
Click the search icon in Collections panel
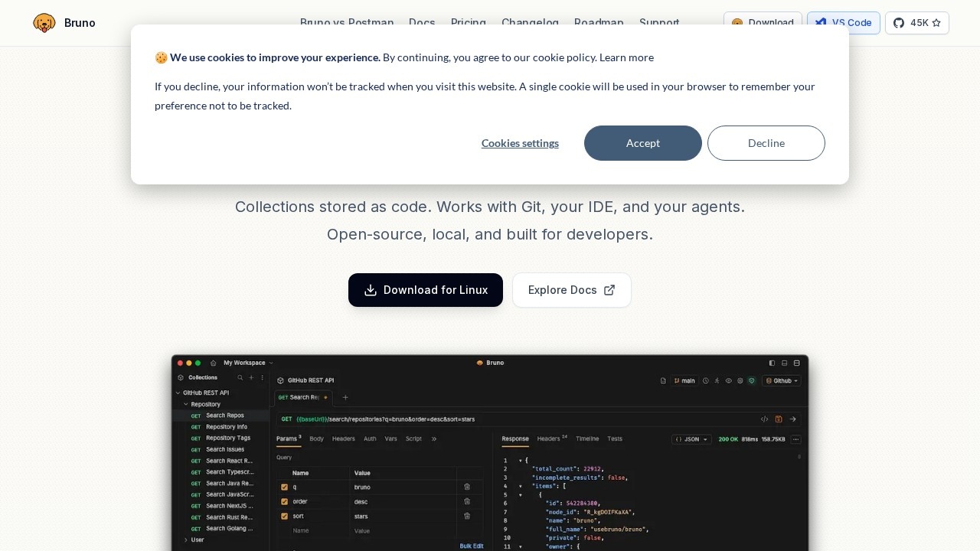click(240, 377)
